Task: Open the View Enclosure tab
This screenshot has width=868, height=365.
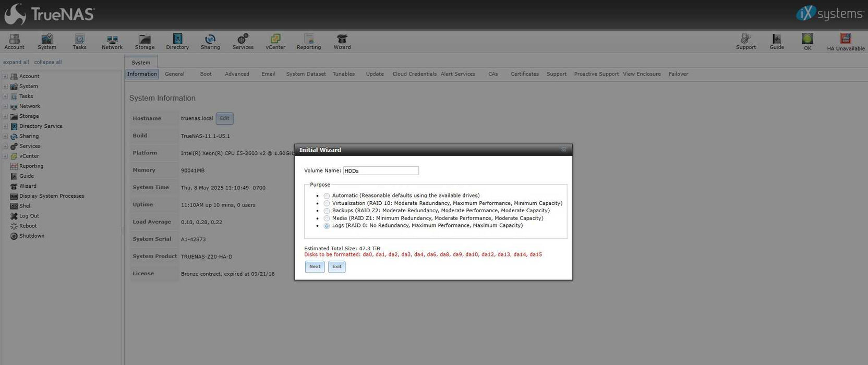Action: [x=642, y=74]
